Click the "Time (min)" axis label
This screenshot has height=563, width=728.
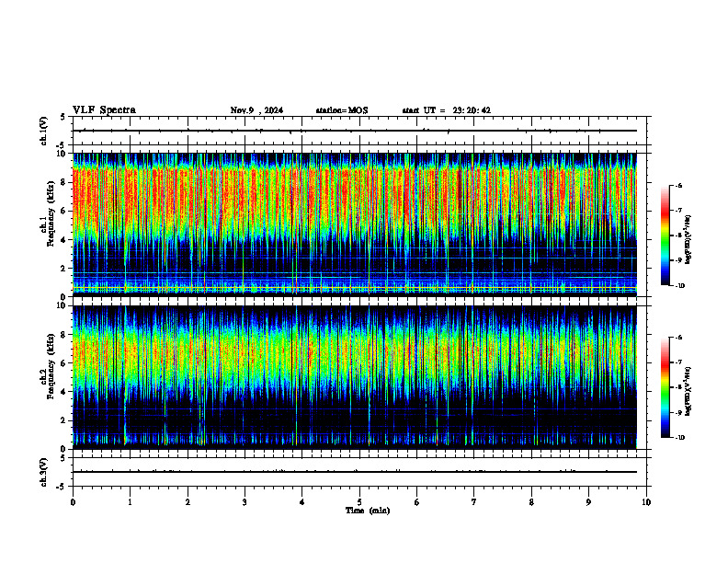[x=368, y=511]
